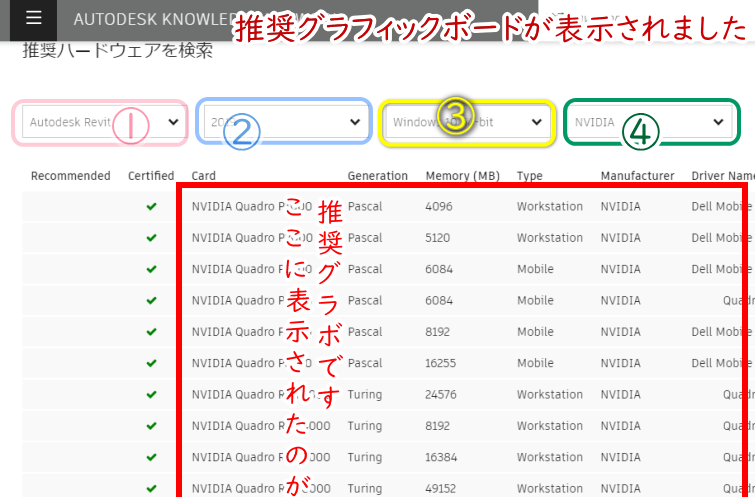Select the memory value 49152
The image size is (755, 497).
coord(441,488)
